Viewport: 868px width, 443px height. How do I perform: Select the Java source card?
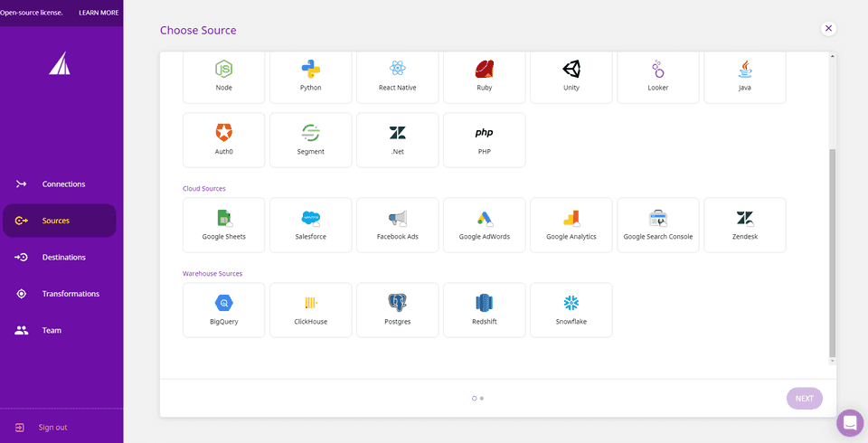coord(745,77)
